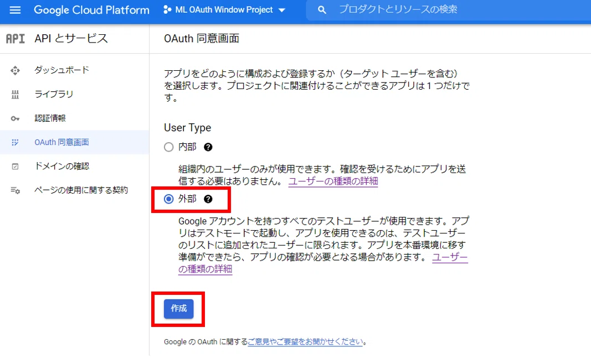This screenshot has height=364, width=591.
Task: Click the APIとサービス sidebar heading
Action: [x=71, y=38]
